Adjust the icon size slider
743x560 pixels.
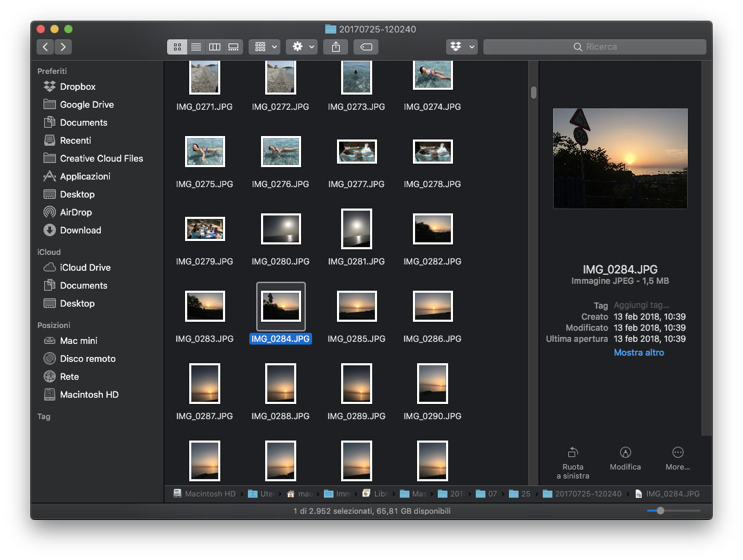(661, 511)
